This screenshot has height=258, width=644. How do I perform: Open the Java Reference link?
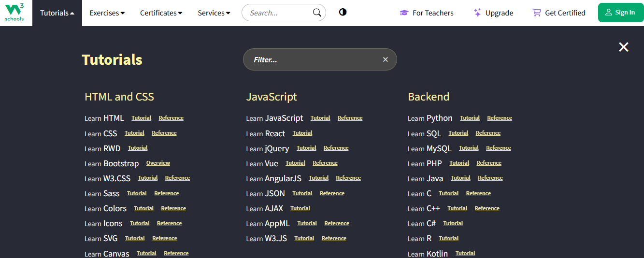tap(490, 178)
